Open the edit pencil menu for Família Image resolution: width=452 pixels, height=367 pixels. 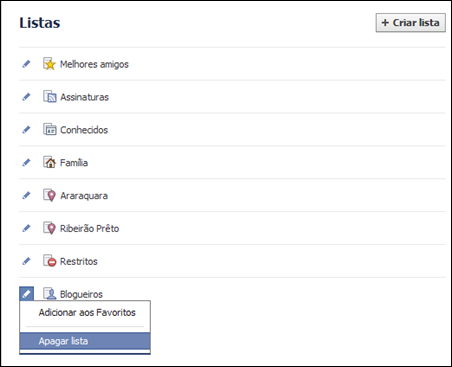tap(26, 162)
